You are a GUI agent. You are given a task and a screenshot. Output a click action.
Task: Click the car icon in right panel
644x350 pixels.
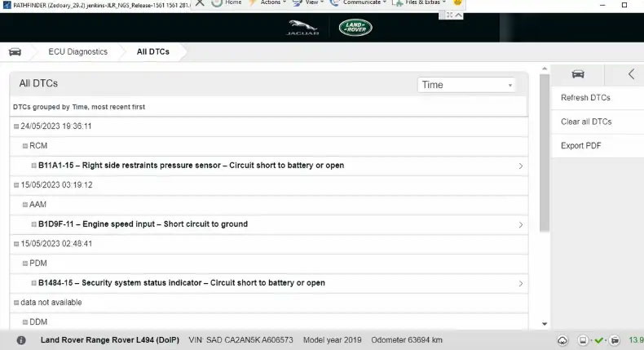(x=577, y=74)
